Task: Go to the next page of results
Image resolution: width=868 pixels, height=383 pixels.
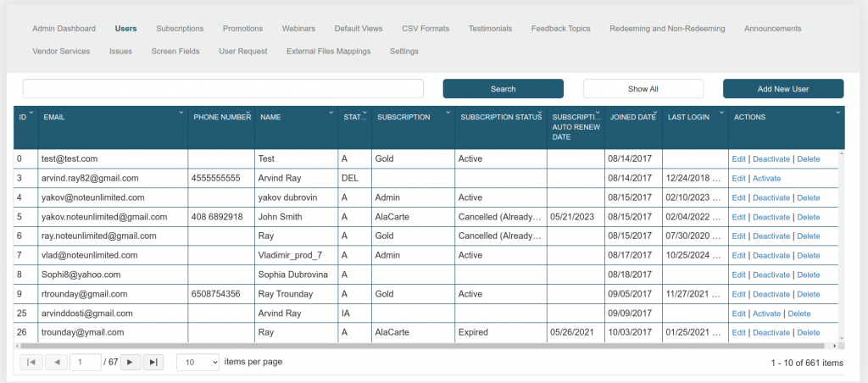Action: [131, 362]
